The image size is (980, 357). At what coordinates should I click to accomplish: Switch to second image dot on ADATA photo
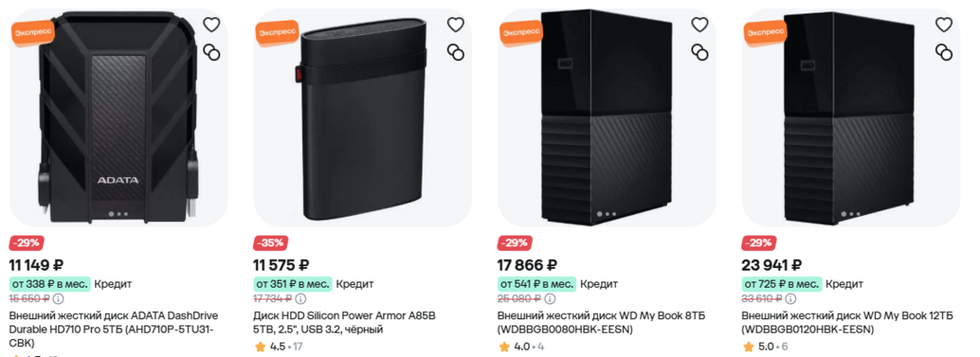(x=119, y=214)
